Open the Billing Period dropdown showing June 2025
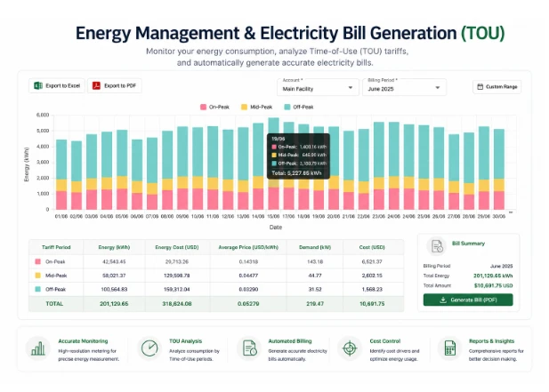The image size is (549, 392). 404,87
